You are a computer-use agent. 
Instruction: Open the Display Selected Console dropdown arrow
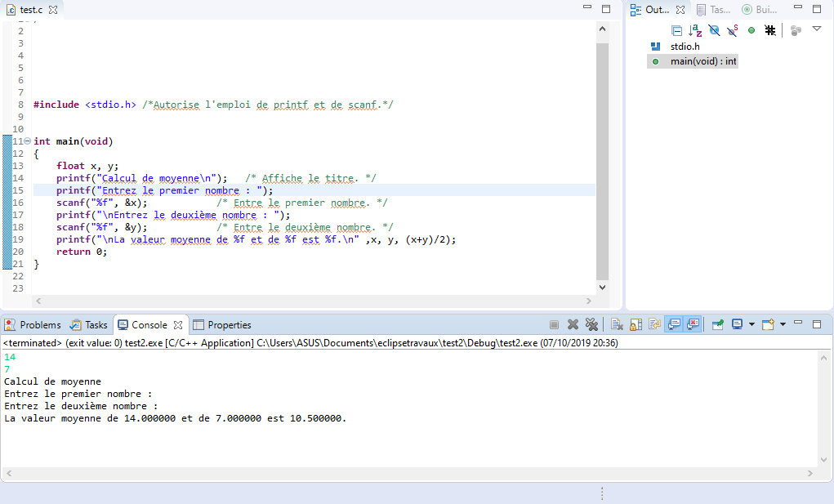[x=751, y=324]
